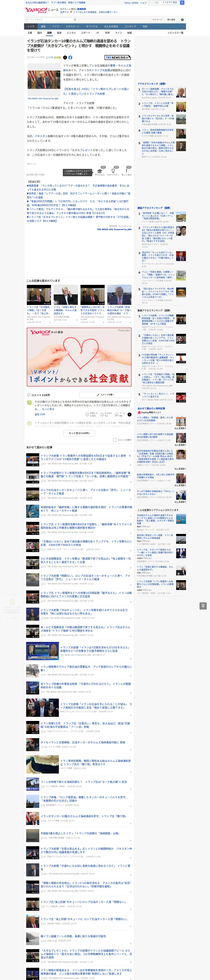
Task: Click the 新しい視点 reaction icon
Action: point(127,171)
